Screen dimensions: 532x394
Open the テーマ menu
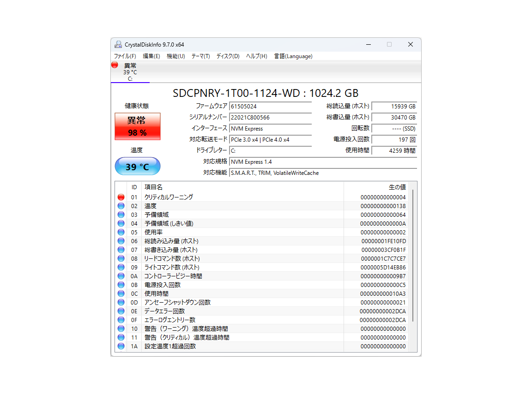[200, 56]
